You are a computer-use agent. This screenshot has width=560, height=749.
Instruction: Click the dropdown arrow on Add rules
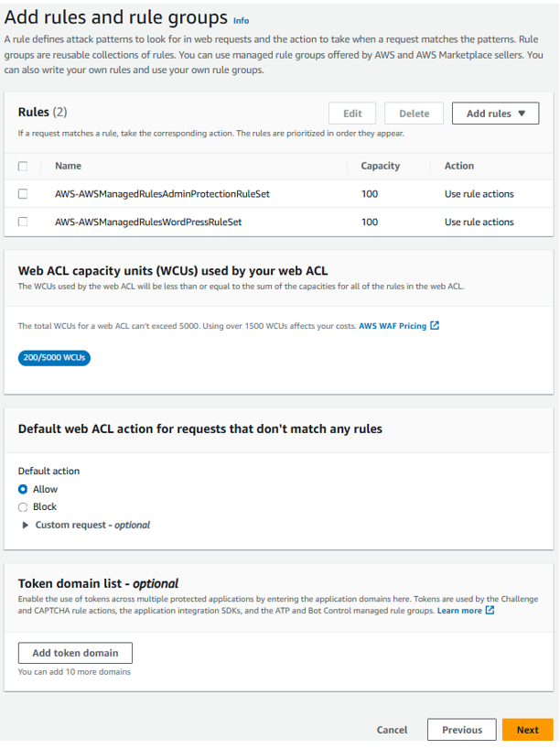(x=522, y=114)
